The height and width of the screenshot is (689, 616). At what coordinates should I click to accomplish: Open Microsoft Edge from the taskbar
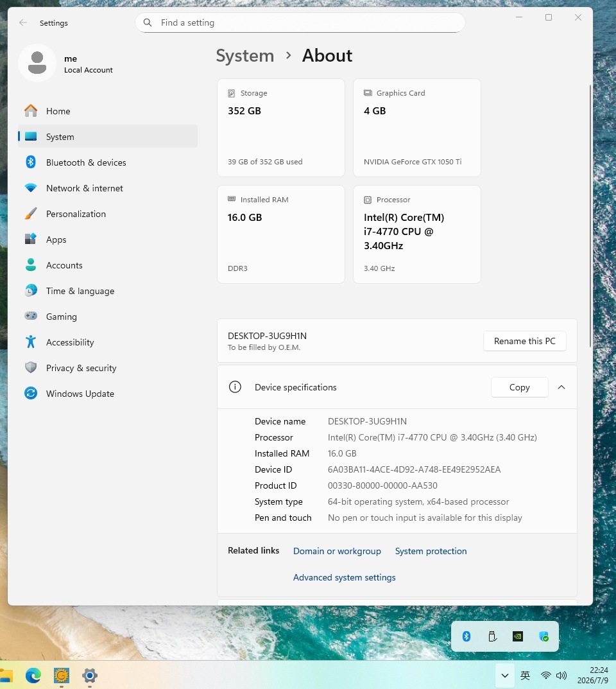[x=33, y=676]
